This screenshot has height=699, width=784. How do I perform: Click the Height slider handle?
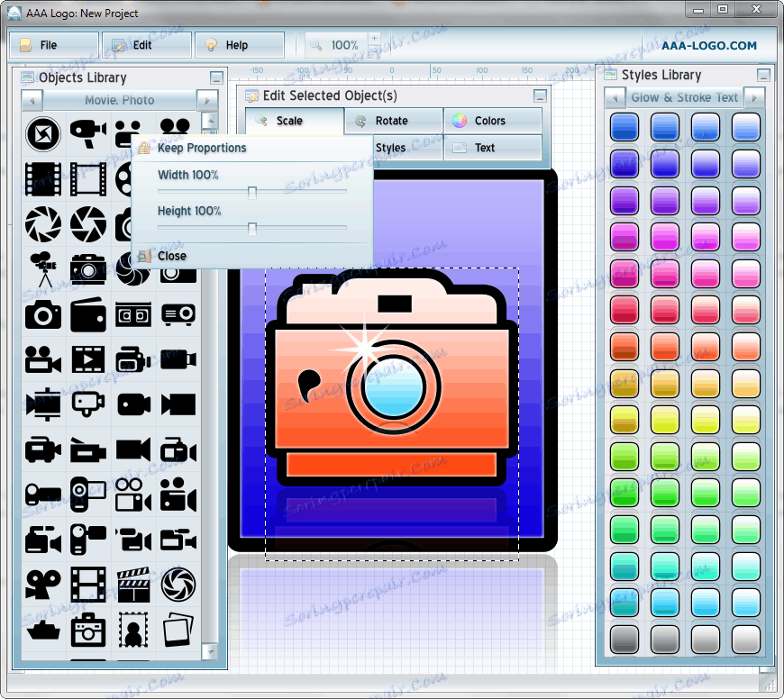point(252,228)
